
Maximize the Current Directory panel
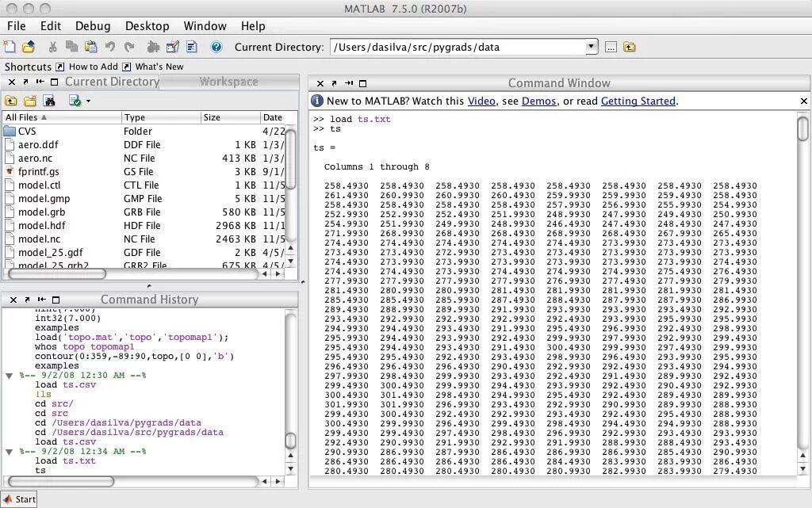pyautogui.click(x=55, y=82)
